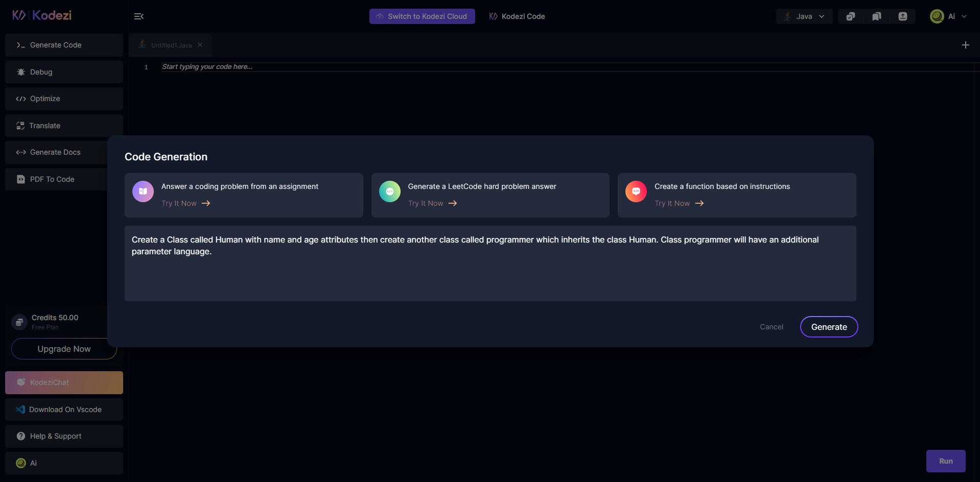Try answering a coding assignment problem
This screenshot has width=980, height=482.
pyautogui.click(x=186, y=203)
